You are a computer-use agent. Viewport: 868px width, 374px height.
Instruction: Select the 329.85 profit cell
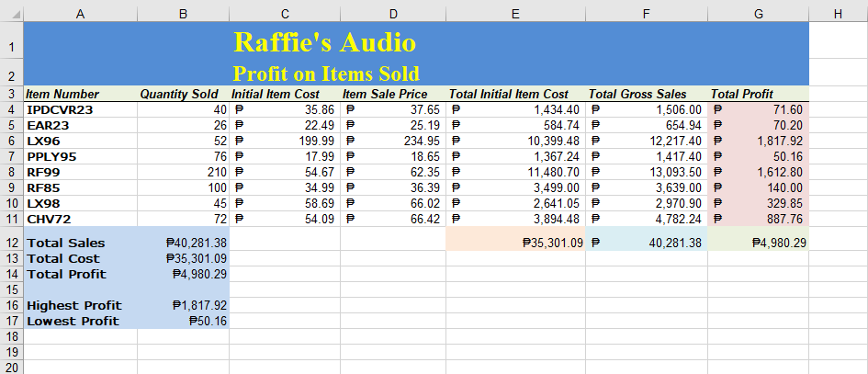click(759, 203)
